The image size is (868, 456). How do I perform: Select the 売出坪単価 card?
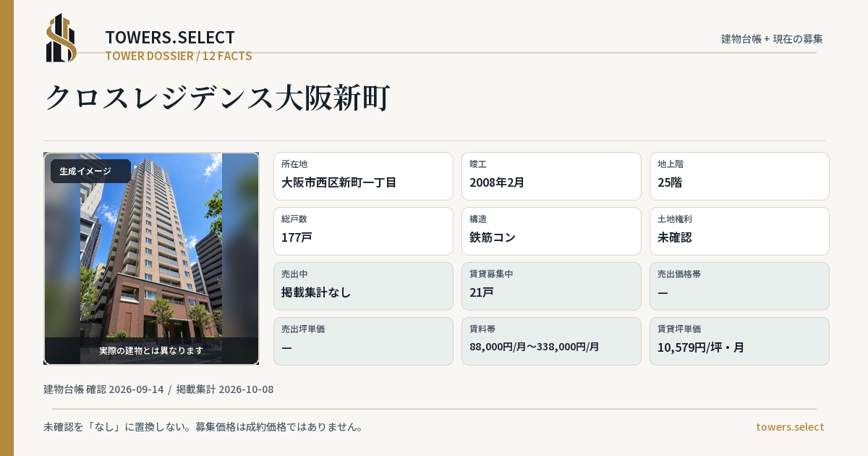point(363,341)
